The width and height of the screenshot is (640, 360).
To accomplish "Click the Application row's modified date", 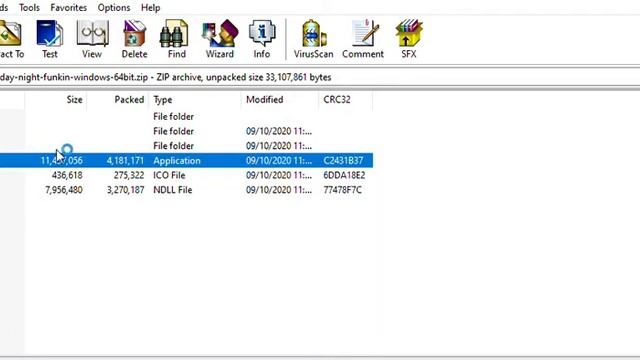I will (x=279, y=160).
